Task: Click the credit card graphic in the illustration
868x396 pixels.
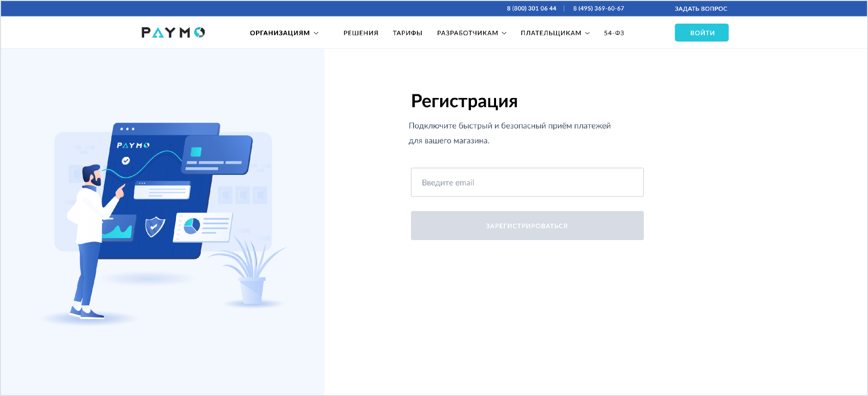Action: point(217,154)
